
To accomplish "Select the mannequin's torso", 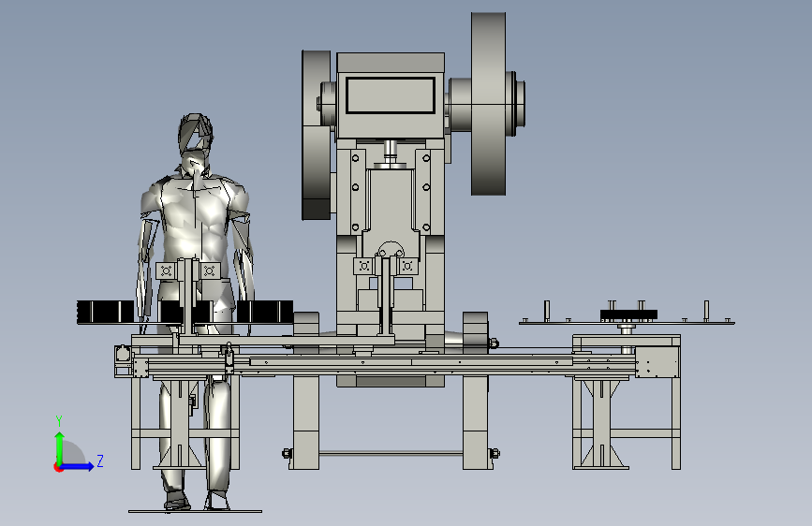I will click(196, 217).
